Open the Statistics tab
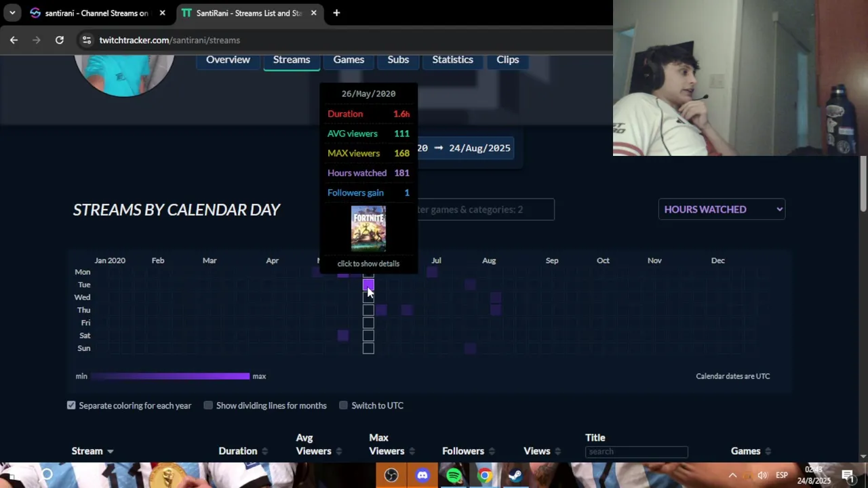The width and height of the screenshot is (868, 488). pos(452,60)
